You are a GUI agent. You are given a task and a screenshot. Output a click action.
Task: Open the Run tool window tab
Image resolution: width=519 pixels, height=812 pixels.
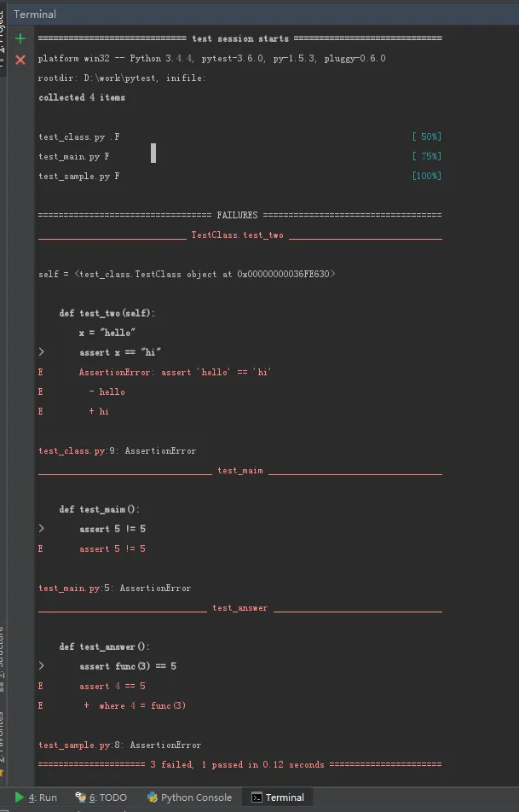pos(36,797)
